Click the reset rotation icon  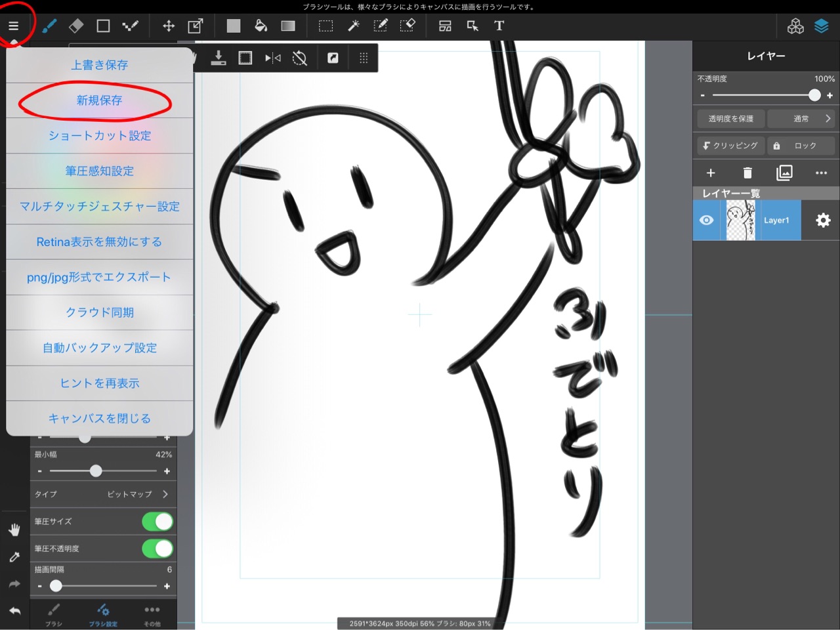[300, 58]
